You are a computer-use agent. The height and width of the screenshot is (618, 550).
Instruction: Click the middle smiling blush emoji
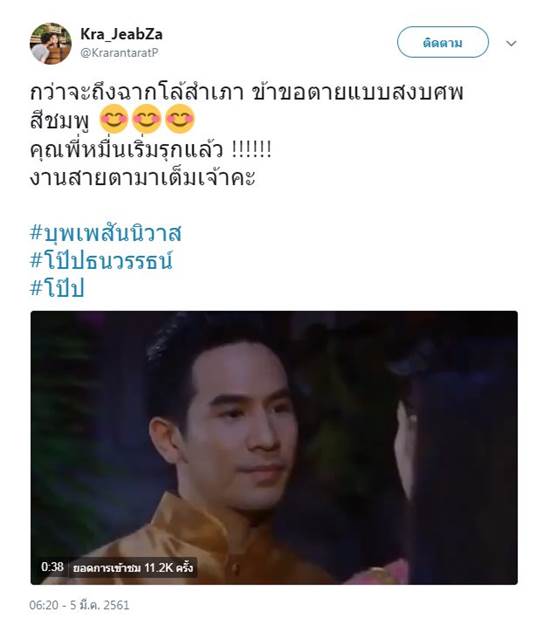[146, 119]
